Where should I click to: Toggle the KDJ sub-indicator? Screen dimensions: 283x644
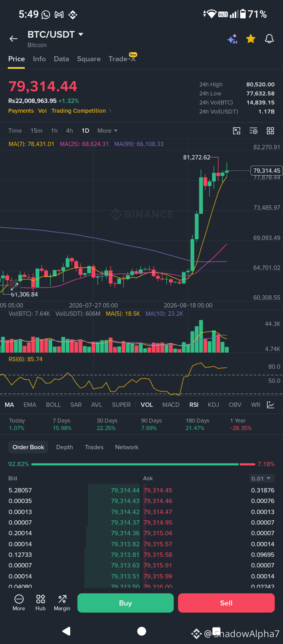click(x=213, y=405)
